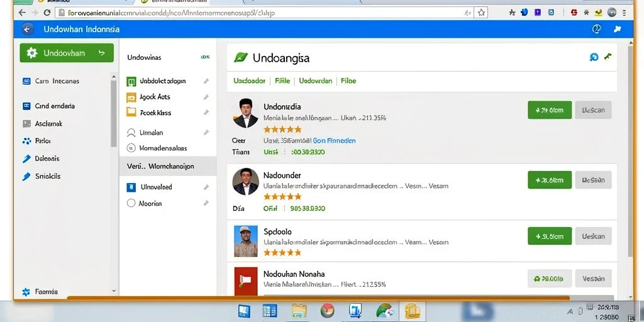Open Faomea settings gear in sidebar
Image resolution: width=644 pixels, height=322 pixels.
pyautogui.click(x=26, y=292)
